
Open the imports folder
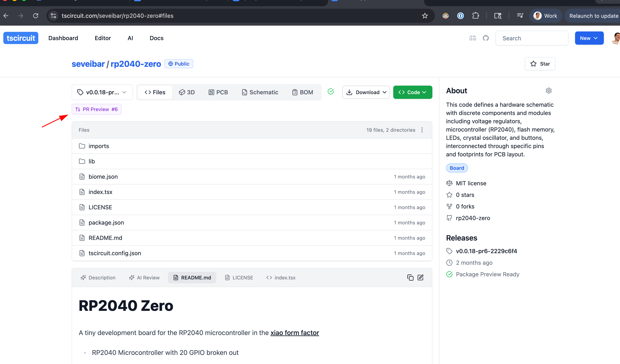98,146
